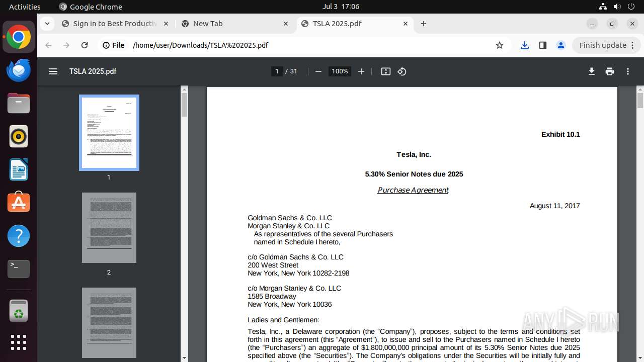Open Trash from dock
Screen dimensions: 644x362
19,311
